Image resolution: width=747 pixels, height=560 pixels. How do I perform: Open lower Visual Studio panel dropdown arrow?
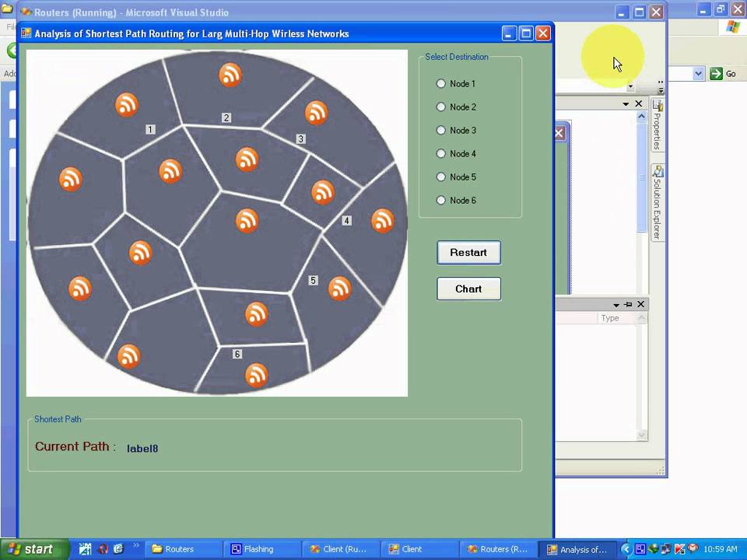pos(616,304)
